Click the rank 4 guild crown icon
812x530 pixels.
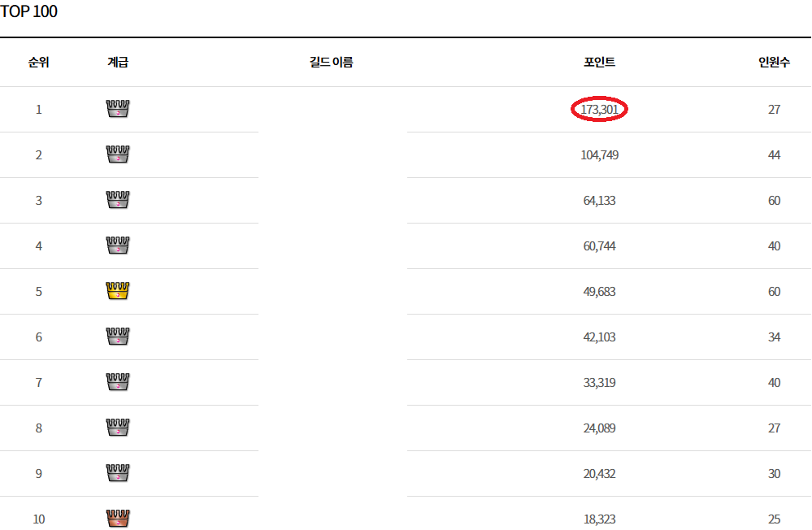pos(118,245)
